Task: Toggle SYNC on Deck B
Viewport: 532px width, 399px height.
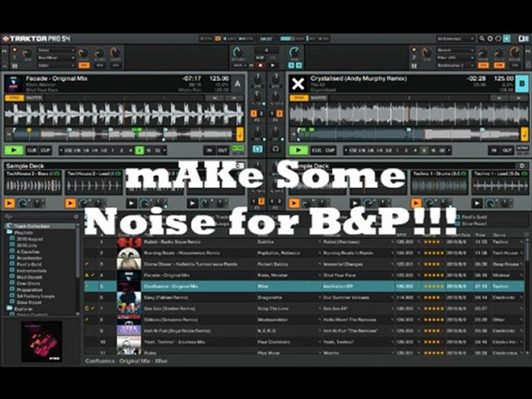Action: (x=299, y=98)
